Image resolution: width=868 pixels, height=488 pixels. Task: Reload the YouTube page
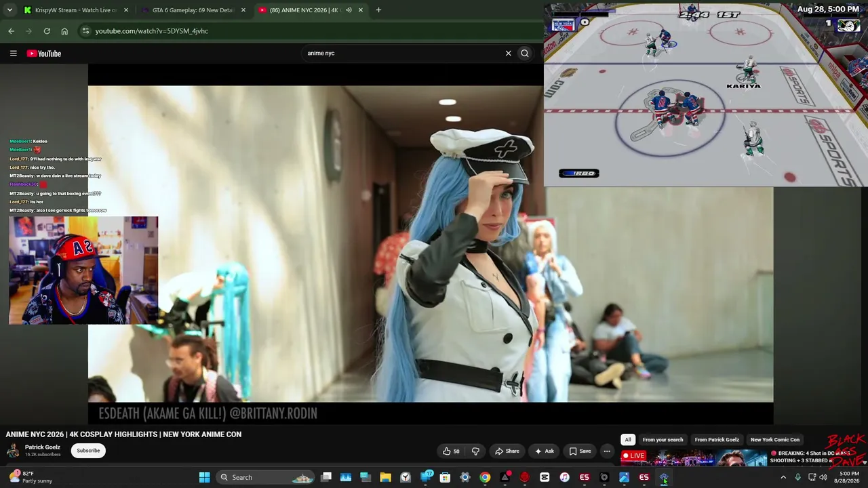[x=47, y=30]
